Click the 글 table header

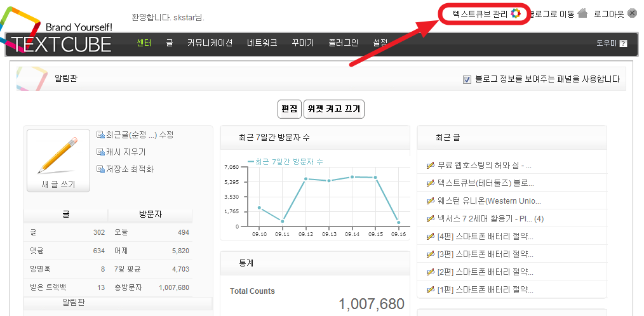pyautogui.click(x=65, y=214)
